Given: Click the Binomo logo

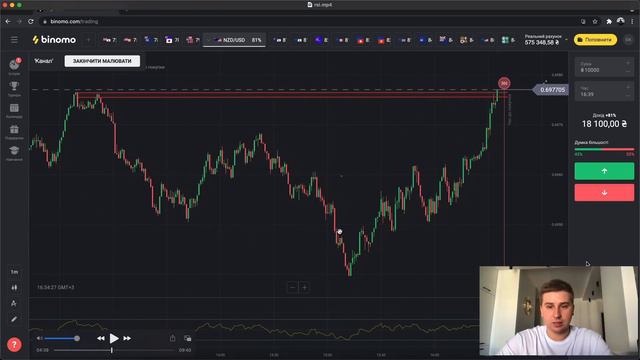Looking at the screenshot, I should pyautogui.click(x=54, y=40).
